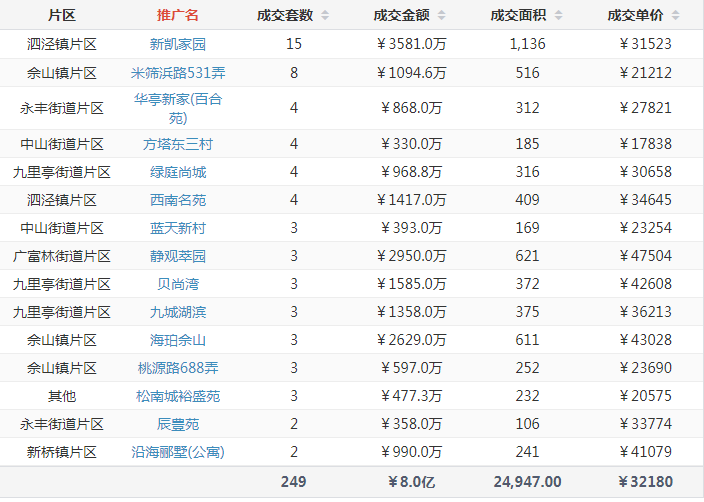Viewport: 704px width, 502px height.
Task: Open the 绿庭尚城 link
Action: click(x=178, y=172)
